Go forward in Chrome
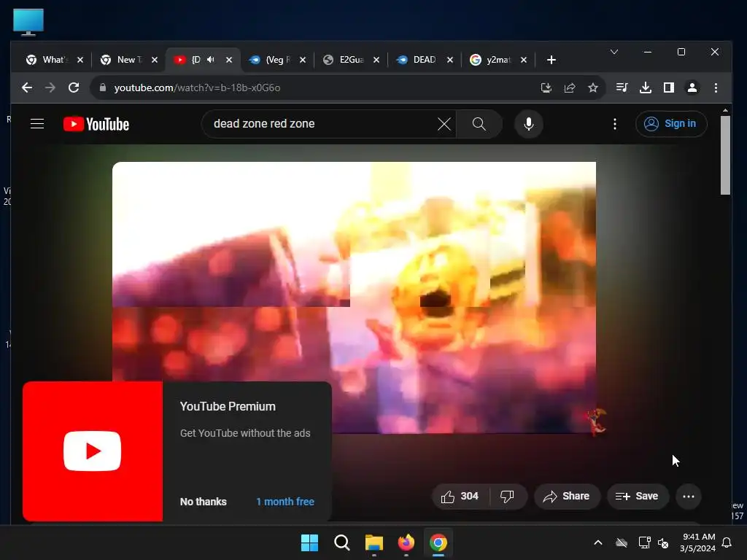The image size is (747, 560). 50,87
